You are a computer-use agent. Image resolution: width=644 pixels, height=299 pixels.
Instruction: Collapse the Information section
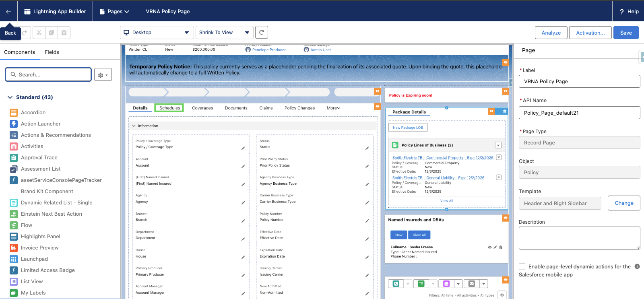point(134,126)
